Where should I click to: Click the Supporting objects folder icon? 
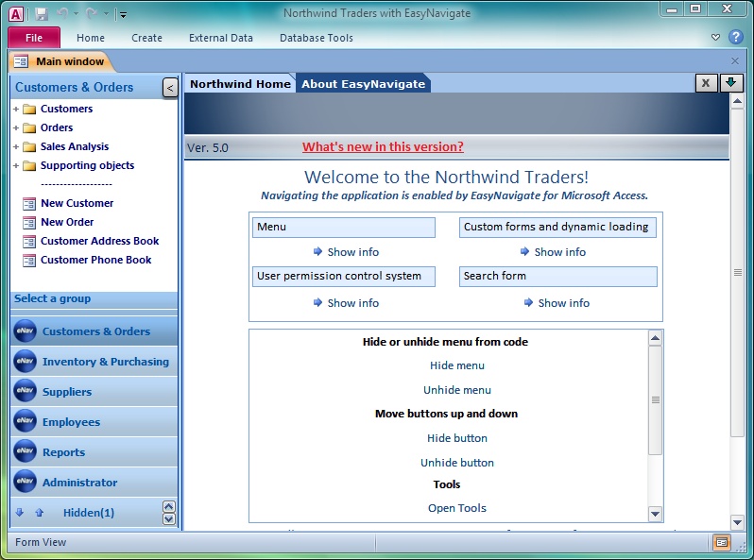(x=29, y=166)
